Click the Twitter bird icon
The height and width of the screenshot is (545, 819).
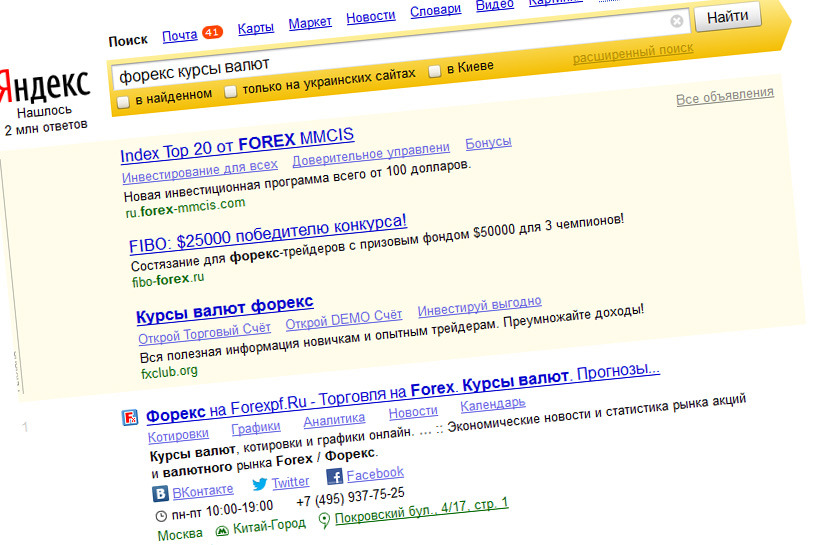260,484
